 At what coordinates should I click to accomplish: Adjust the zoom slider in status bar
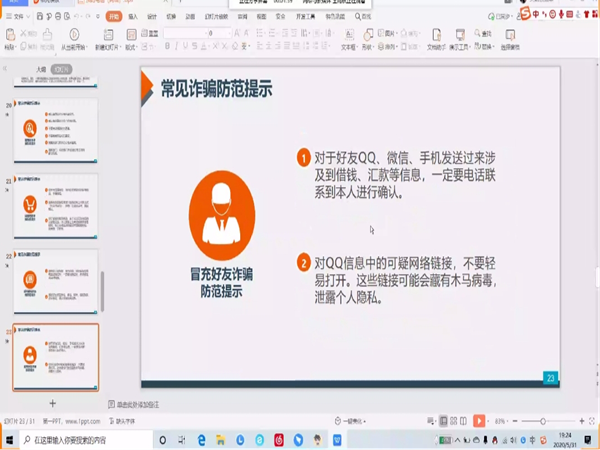click(543, 421)
